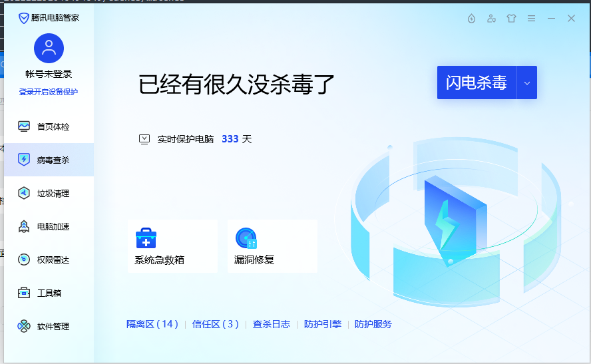Start scan with 闪电杀毒 button
This screenshot has height=364, width=591.
tap(477, 83)
